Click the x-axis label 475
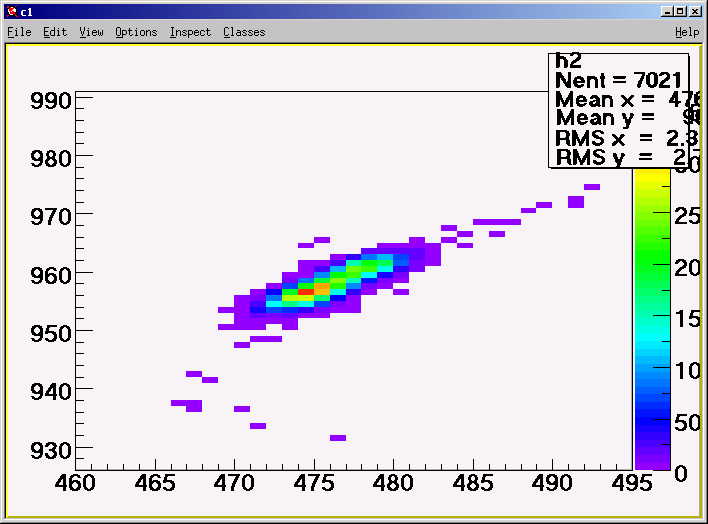This screenshot has height=524, width=708. click(314, 483)
